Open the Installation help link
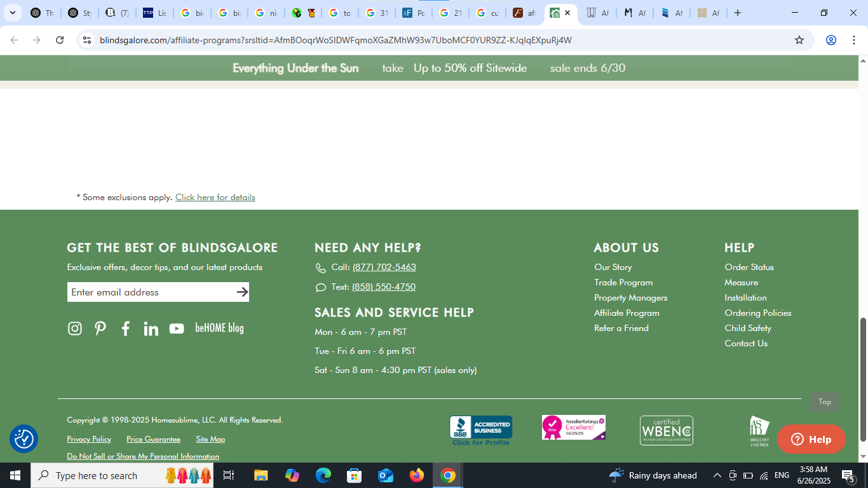 746,298
